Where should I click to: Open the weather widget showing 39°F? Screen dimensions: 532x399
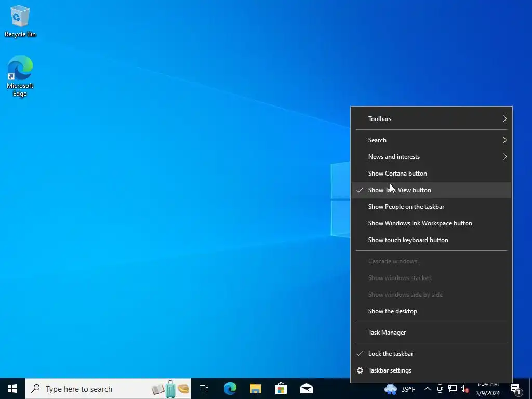coord(400,389)
